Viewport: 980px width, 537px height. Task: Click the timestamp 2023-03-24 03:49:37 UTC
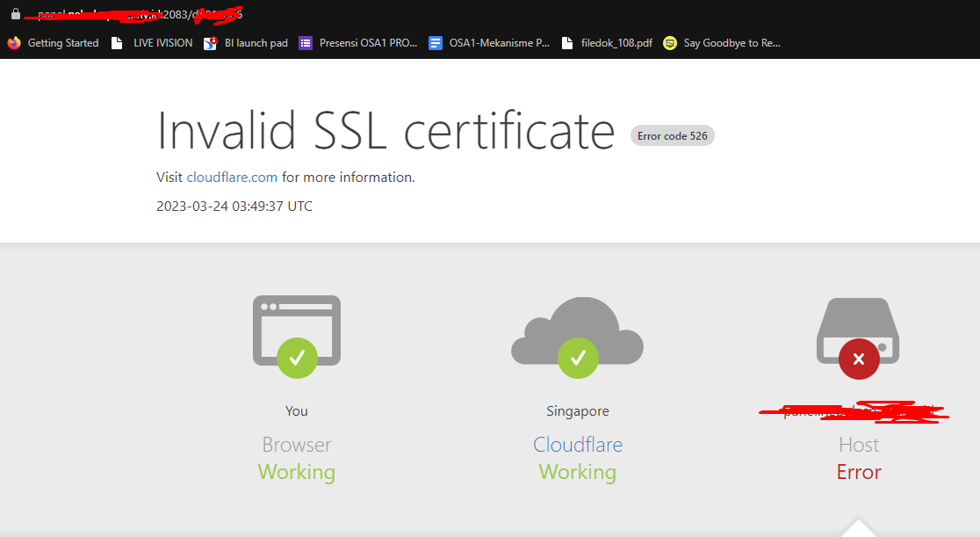tap(234, 207)
